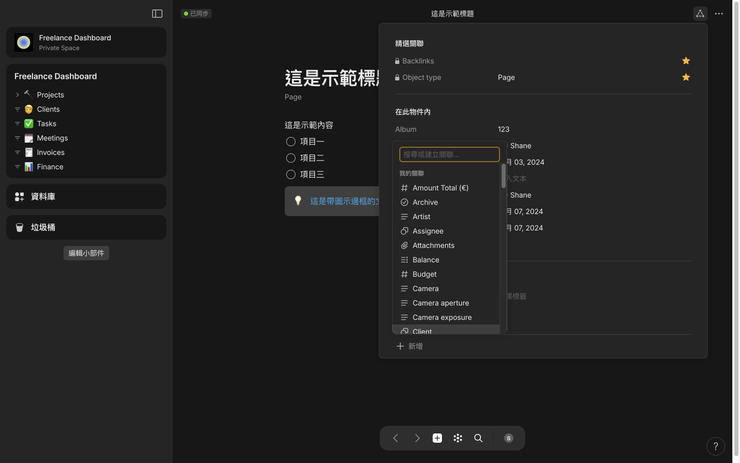Click the 編輯小部件 edit widgets button
The image size is (740, 463).
[x=86, y=253]
